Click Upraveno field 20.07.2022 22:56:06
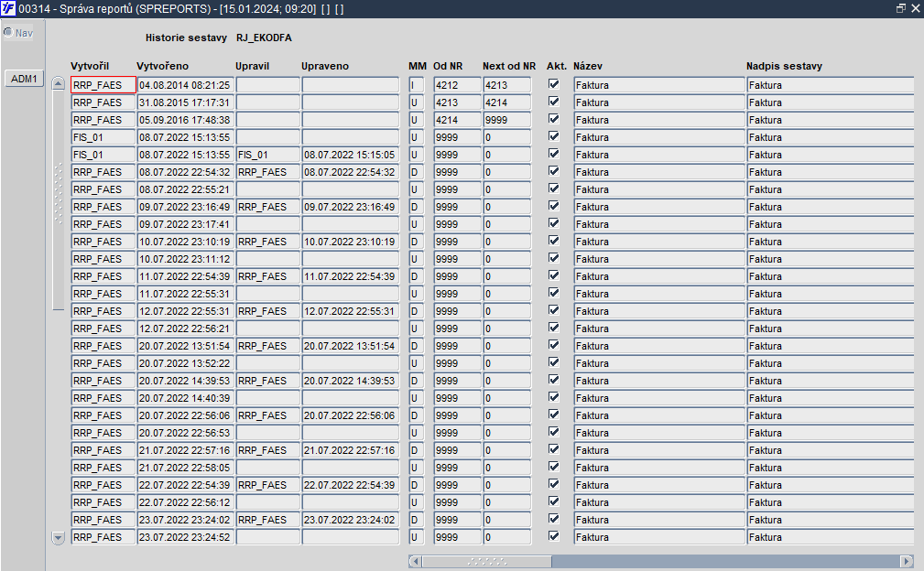924x571 pixels. [350, 415]
